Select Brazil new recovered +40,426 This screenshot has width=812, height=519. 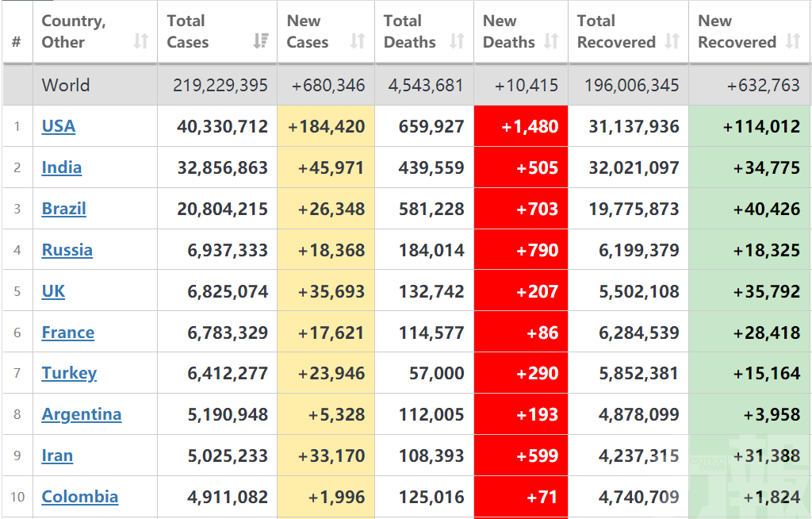(767, 209)
